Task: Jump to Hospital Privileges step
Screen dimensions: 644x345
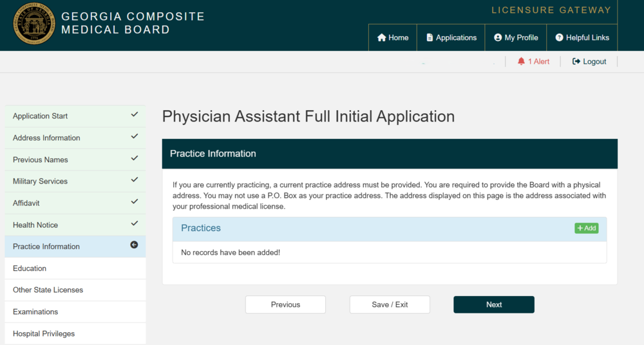Action: tap(44, 333)
